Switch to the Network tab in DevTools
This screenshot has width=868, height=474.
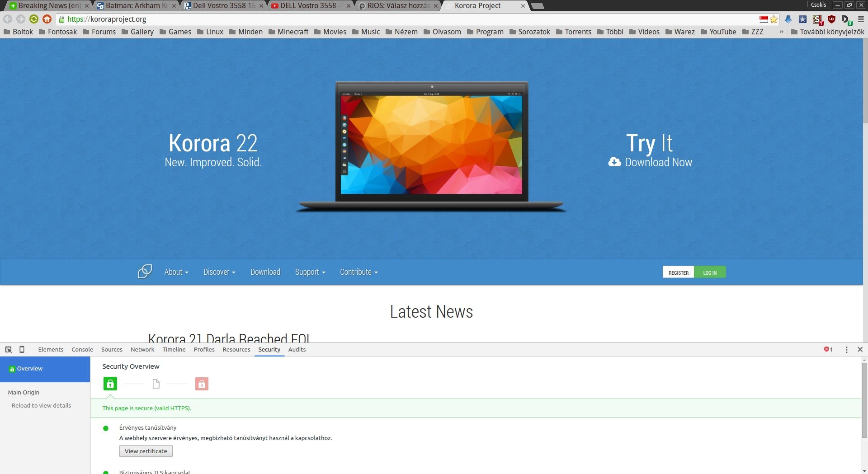(x=142, y=349)
